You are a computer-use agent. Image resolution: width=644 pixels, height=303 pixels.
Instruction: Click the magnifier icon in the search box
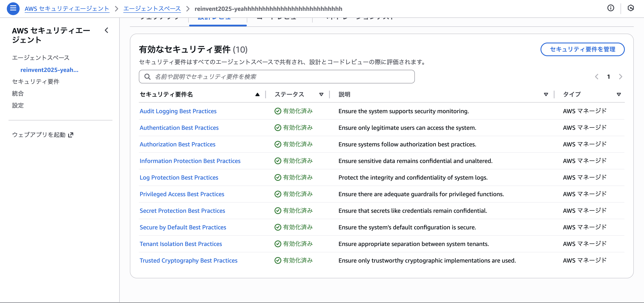pos(148,77)
